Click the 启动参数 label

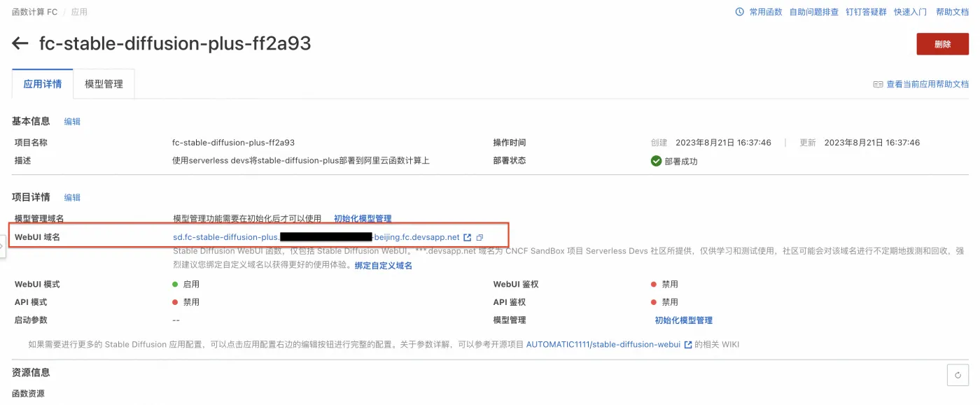pos(31,320)
